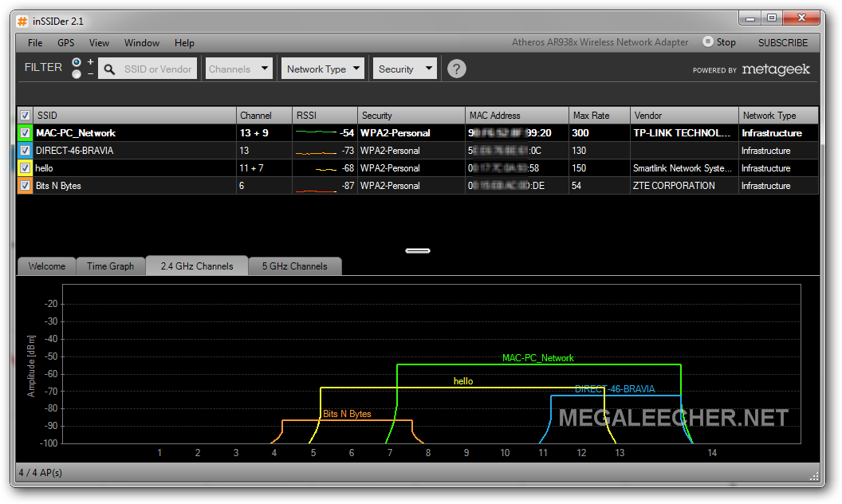Click the Atheros AR938x Wireless Network Adapter label
842x504 pixels.
coord(600,42)
